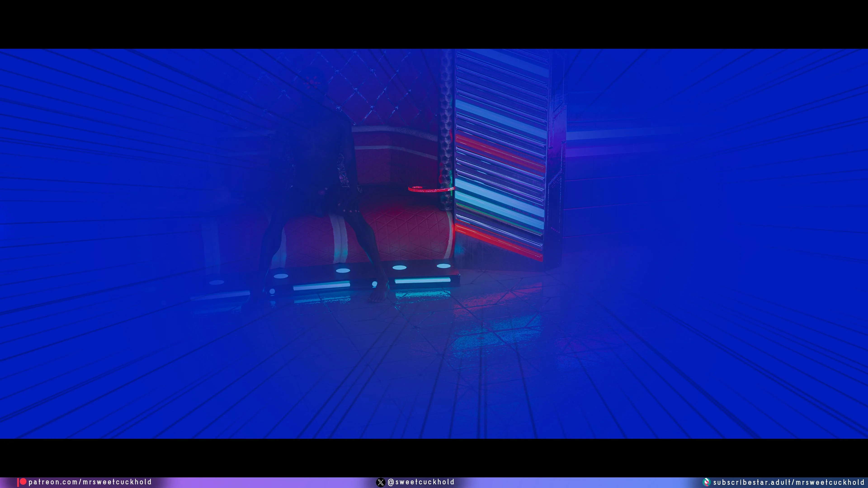Open the subscribestar.adult/mrsweetcuckhold link

(788, 482)
